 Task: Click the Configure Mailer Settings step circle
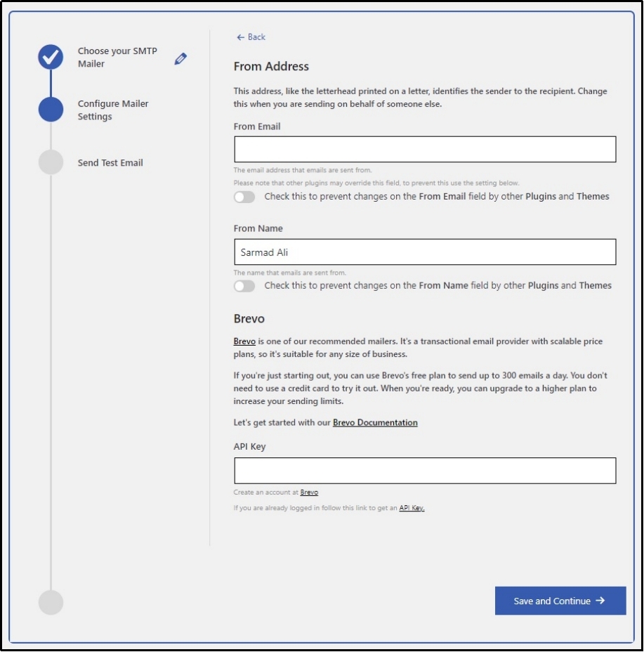pyautogui.click(x=51, y=110)
